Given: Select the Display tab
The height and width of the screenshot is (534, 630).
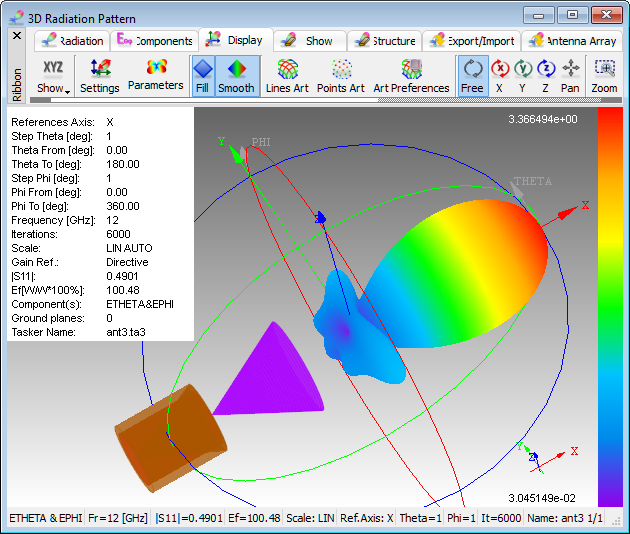Looking at the screenshot, I should [x=236, y=40].
